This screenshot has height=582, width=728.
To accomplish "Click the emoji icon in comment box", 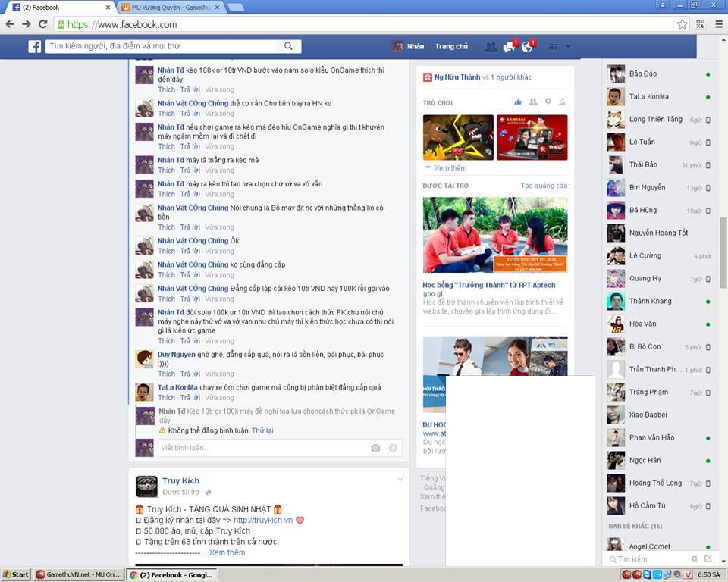I will (393, 448).
